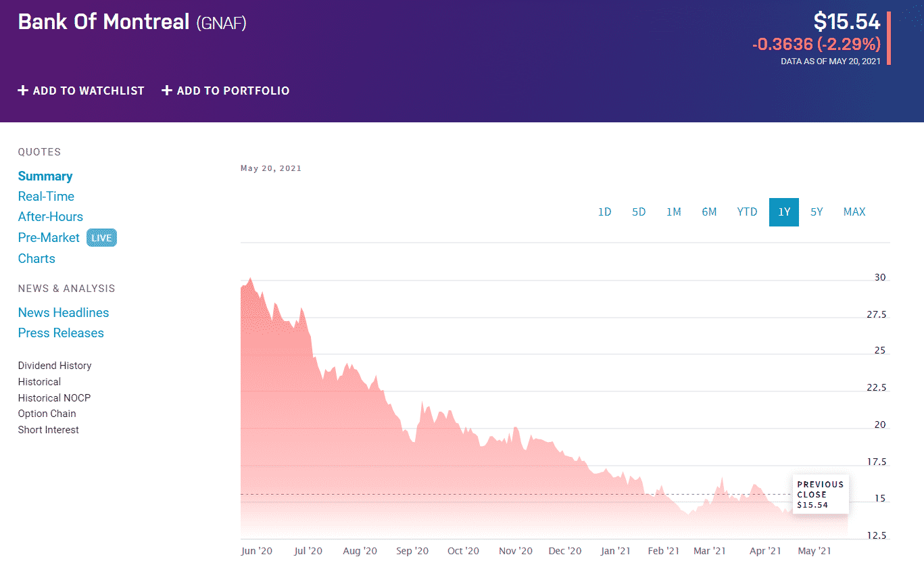This screenshot has height=586, width=924.
Task: Select the 5D chart range
Action: [639, 212]
